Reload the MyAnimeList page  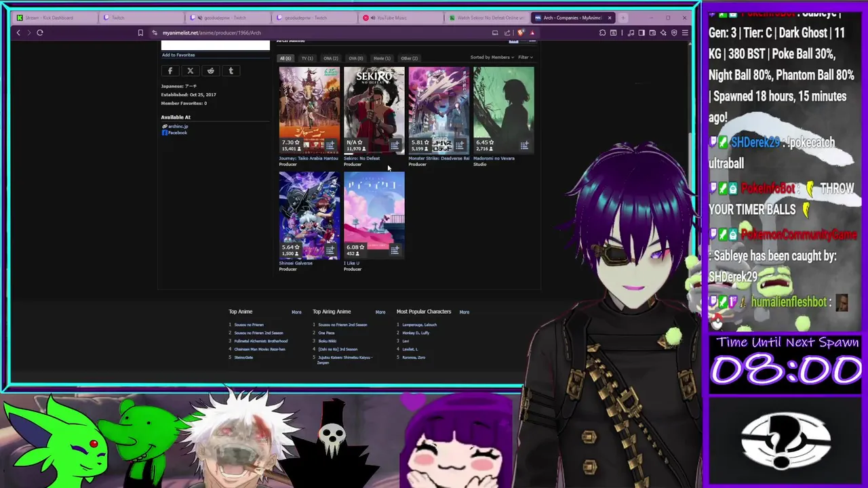(40, 33)
